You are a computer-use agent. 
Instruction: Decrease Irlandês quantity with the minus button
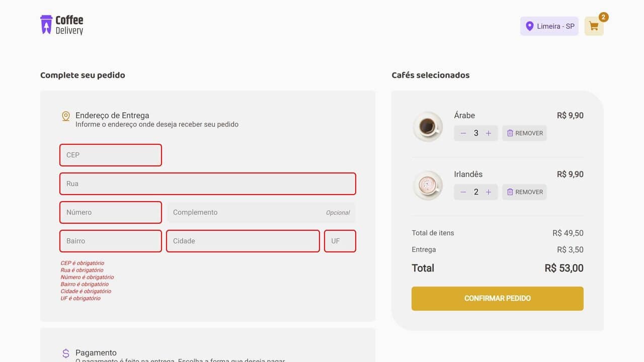[x=463, y=192]
